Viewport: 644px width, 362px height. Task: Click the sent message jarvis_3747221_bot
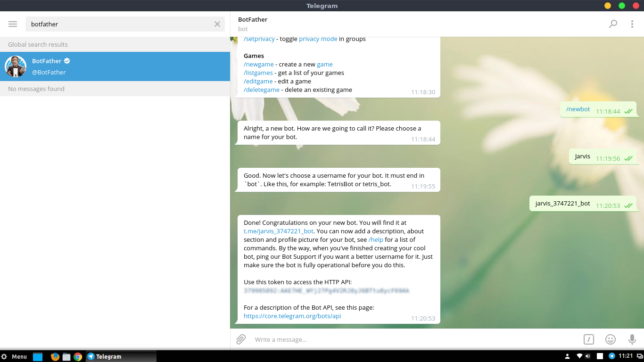583,204
